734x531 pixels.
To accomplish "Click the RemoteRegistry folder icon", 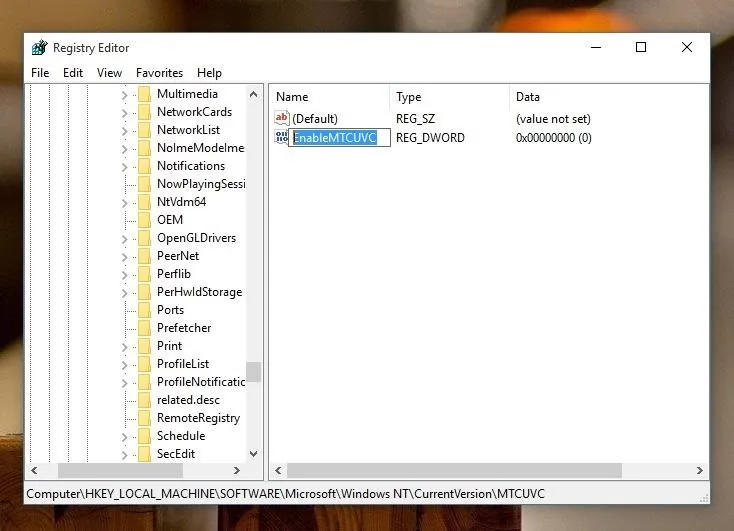I will point(145,418).
